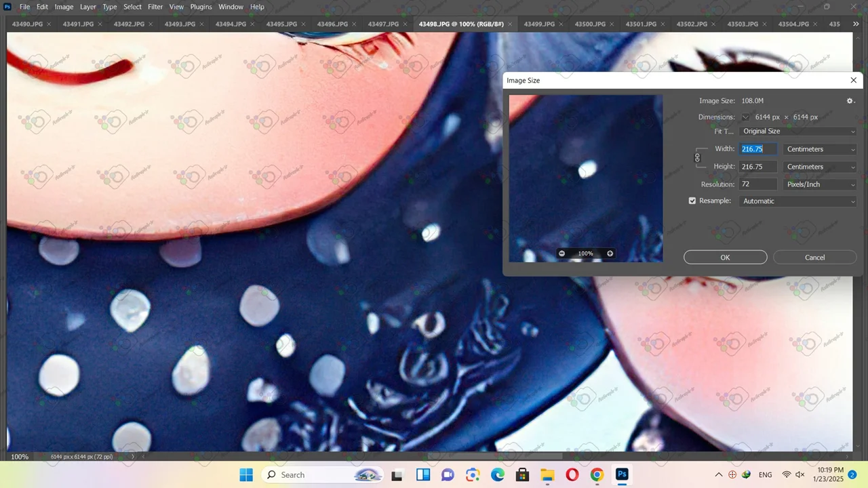868x488 pixels.
Task: Click the Photoshop home icon in menu bar
Action: pyautogui.click(x=7, y=7)
